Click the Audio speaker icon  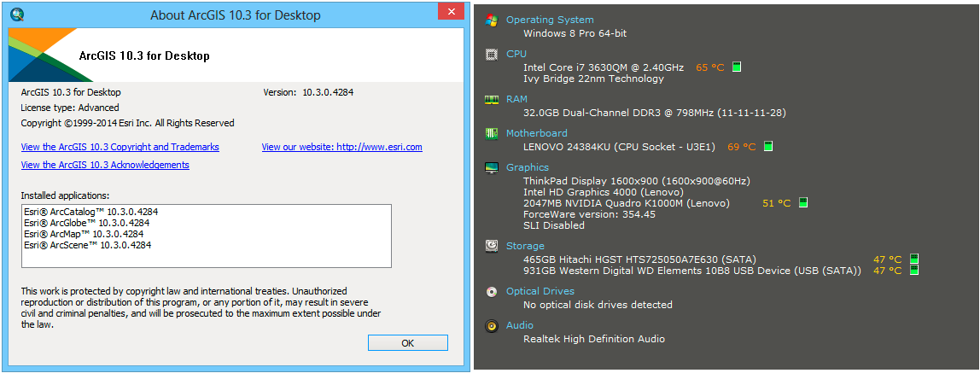[x=491, y=326]
